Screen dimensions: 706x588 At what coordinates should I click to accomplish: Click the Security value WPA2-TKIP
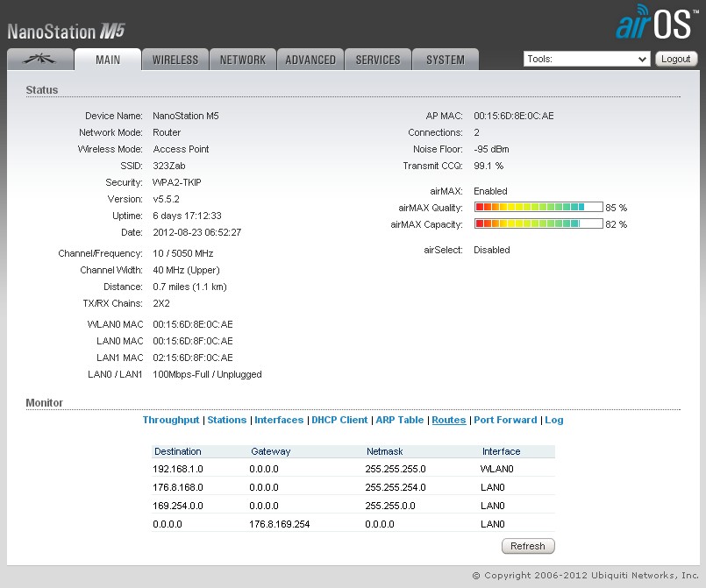click(177, 182)
